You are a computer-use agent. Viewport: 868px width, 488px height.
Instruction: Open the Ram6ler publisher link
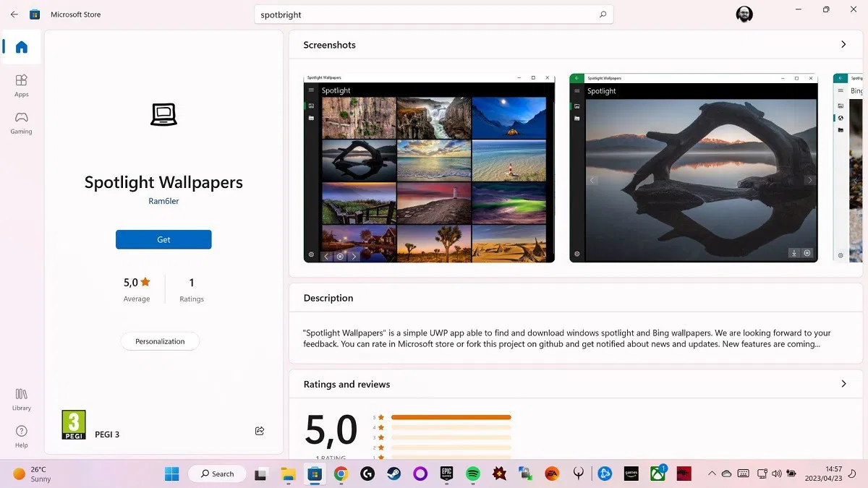coord(163,200)
